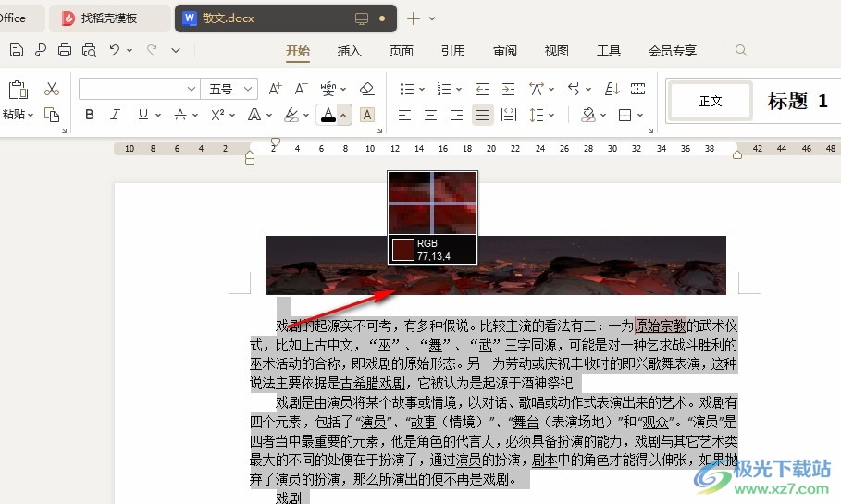The image size is (841, 504).
Task: Open the font name combo box dropdown
Action: [192, 89]
